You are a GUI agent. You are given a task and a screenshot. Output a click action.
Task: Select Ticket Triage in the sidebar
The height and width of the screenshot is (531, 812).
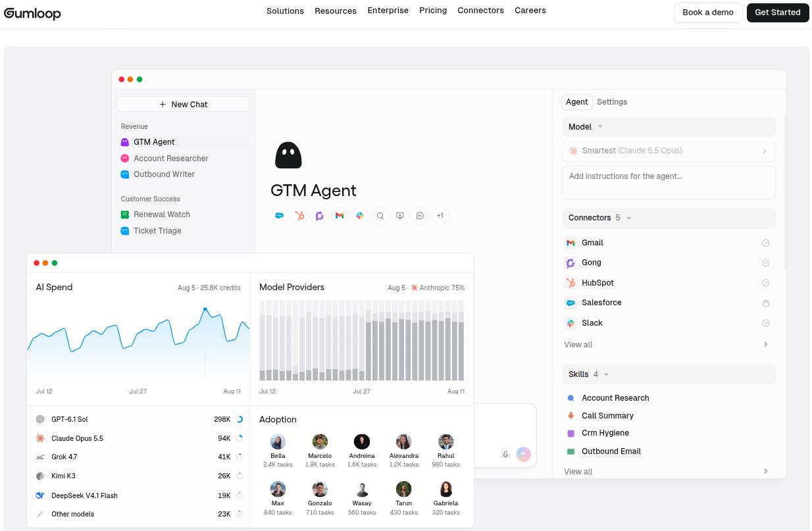(183, 231)
